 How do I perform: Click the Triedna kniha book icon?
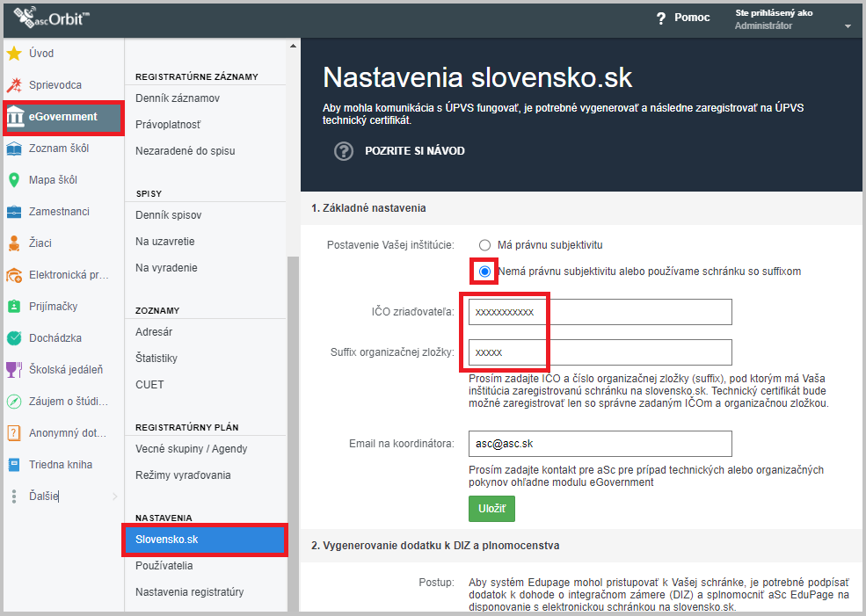14,464
